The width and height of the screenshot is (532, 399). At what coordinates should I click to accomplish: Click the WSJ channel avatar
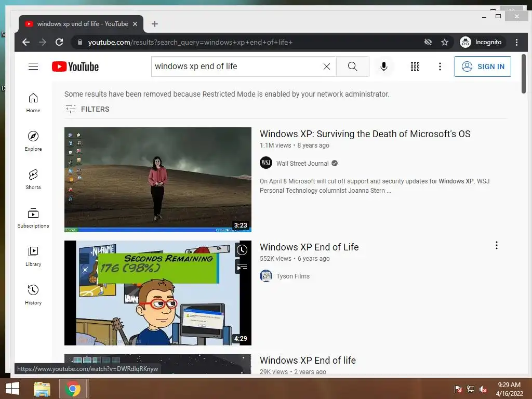tap(266, 163)
